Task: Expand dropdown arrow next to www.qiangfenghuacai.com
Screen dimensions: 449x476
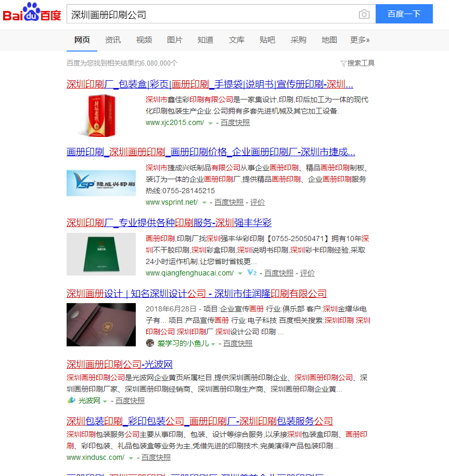Action: click(x=240, y=273)
